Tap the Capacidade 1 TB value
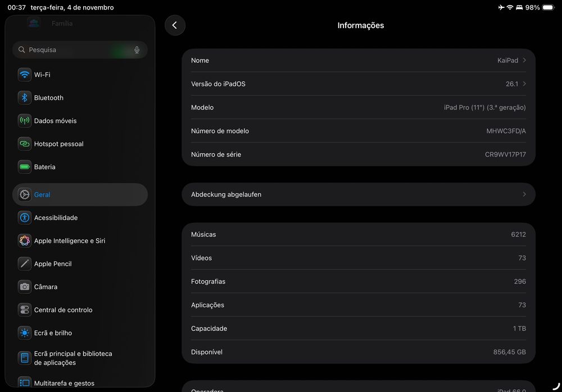The height and width of the screenshot is (392, 562). click(519, 328)
